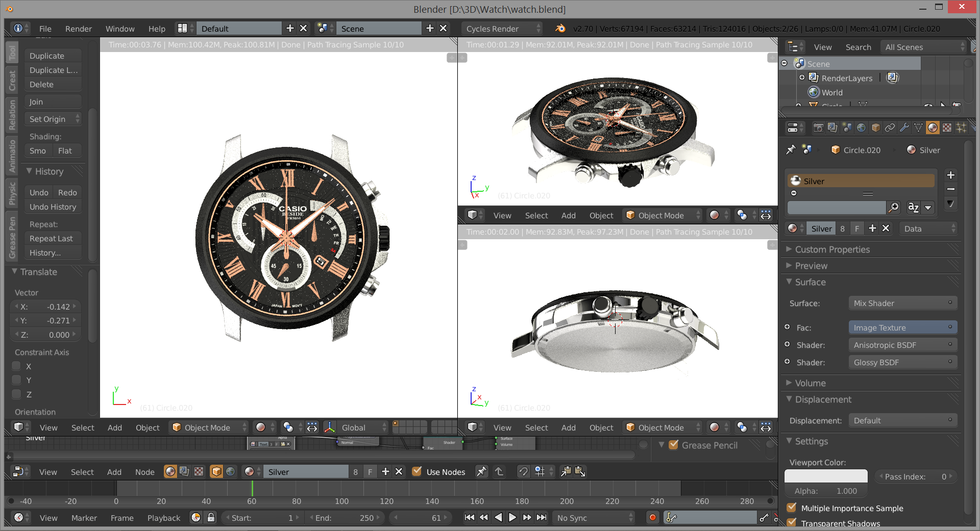
Task: Open the Surface Mix Shader dropdown
Action: click(902, 303)
